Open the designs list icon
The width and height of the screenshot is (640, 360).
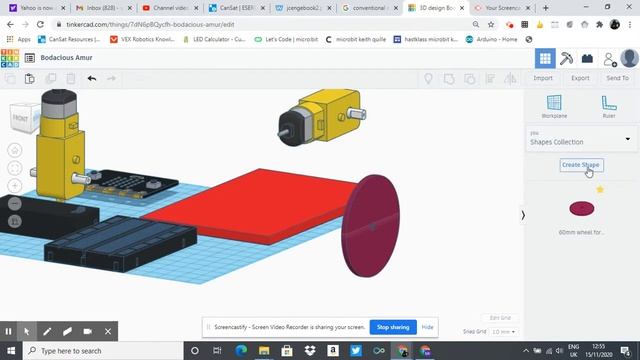[x=30, y=58]
